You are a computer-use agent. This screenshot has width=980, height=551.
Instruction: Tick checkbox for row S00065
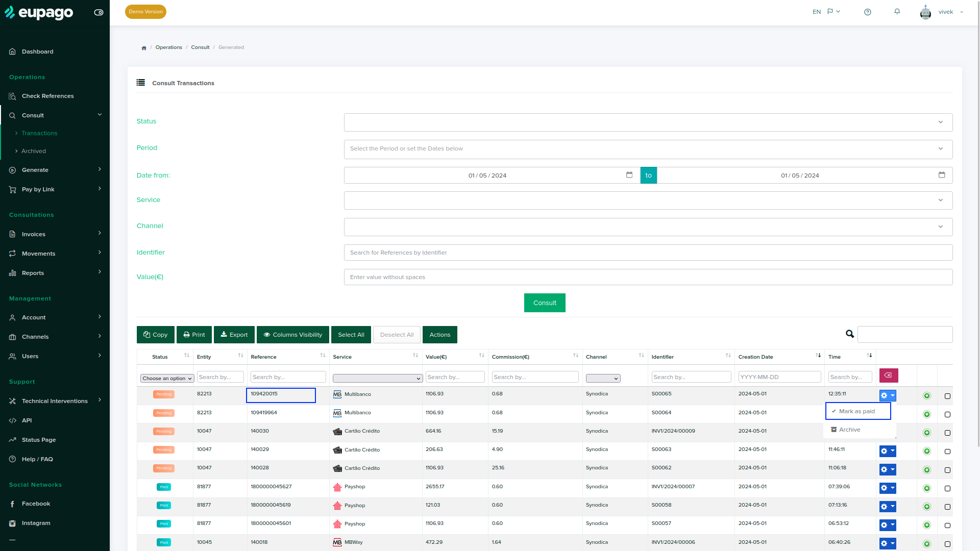tap(947, 396)
